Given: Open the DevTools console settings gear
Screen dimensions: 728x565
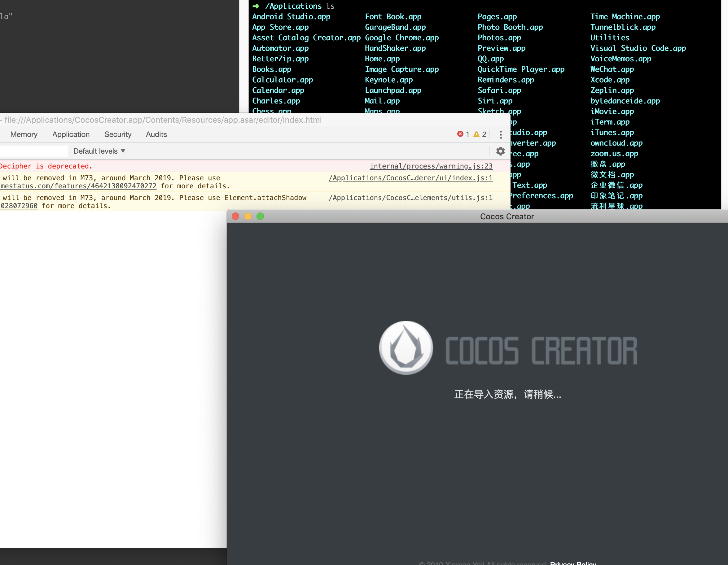Looking at the screenshot, I should point(500,151).
